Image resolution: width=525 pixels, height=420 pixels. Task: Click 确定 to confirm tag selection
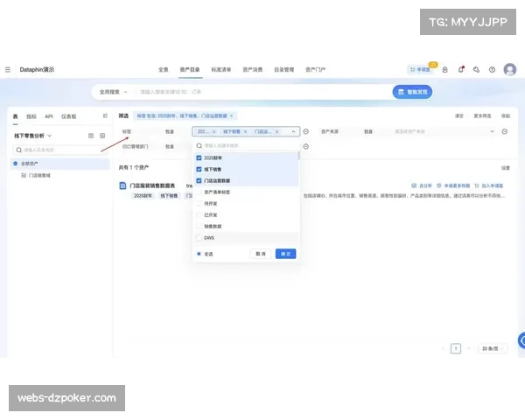(285, 254)
